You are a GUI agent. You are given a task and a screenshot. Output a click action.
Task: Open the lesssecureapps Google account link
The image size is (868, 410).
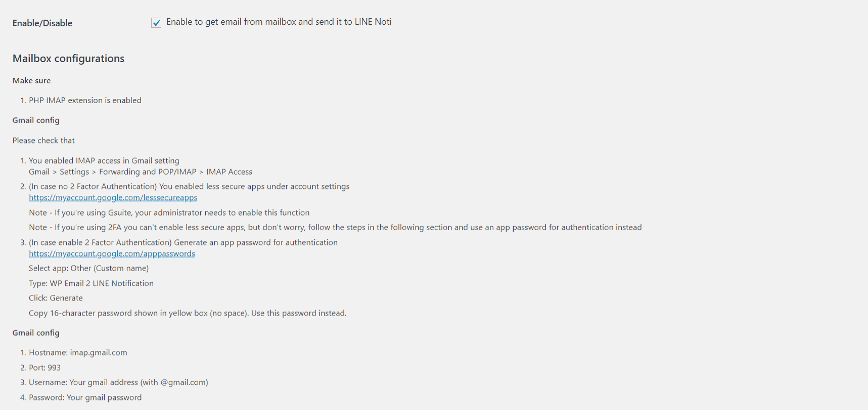tap(113, 197)
